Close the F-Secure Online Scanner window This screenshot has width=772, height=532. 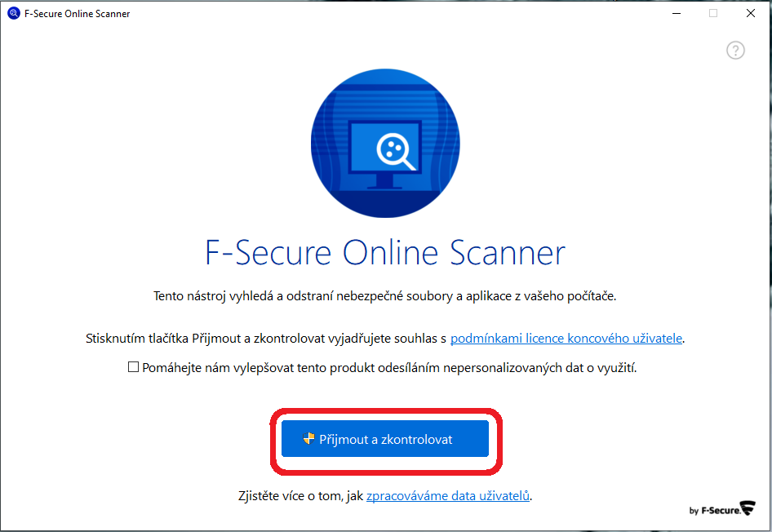750,13
